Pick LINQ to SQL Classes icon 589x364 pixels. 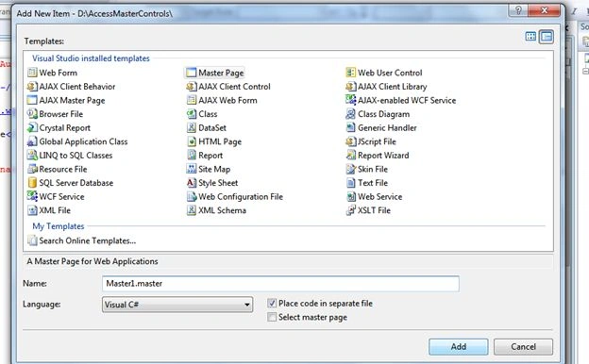32,155
